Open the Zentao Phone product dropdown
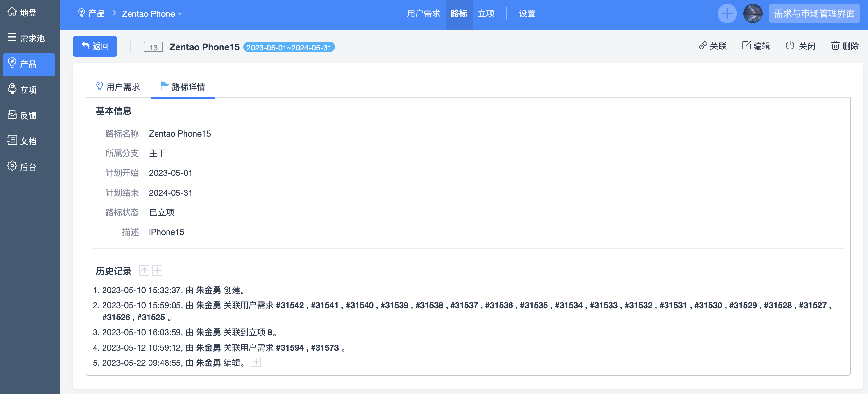This screenshot has width=868, height=394. click(152, 14)
